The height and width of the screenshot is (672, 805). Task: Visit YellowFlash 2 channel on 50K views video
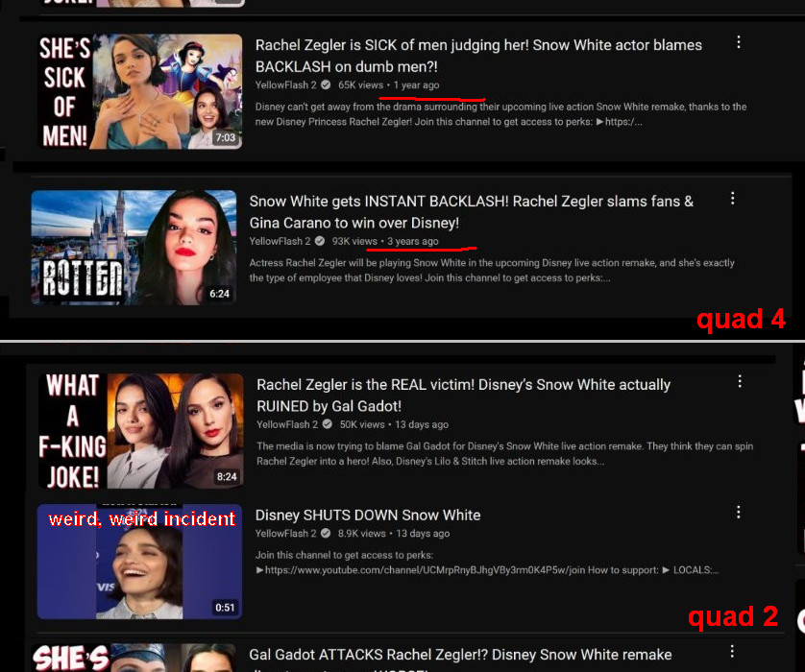pyautogui.click(x=287, y=424)
